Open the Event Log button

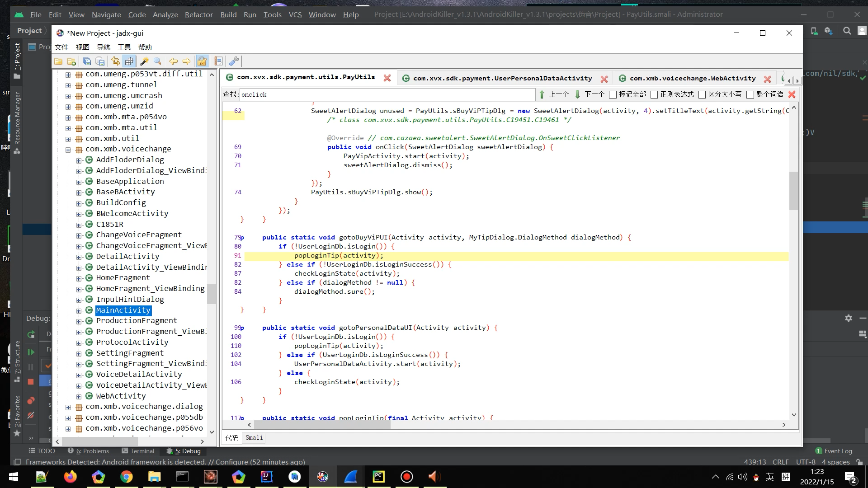click(834, 451)
